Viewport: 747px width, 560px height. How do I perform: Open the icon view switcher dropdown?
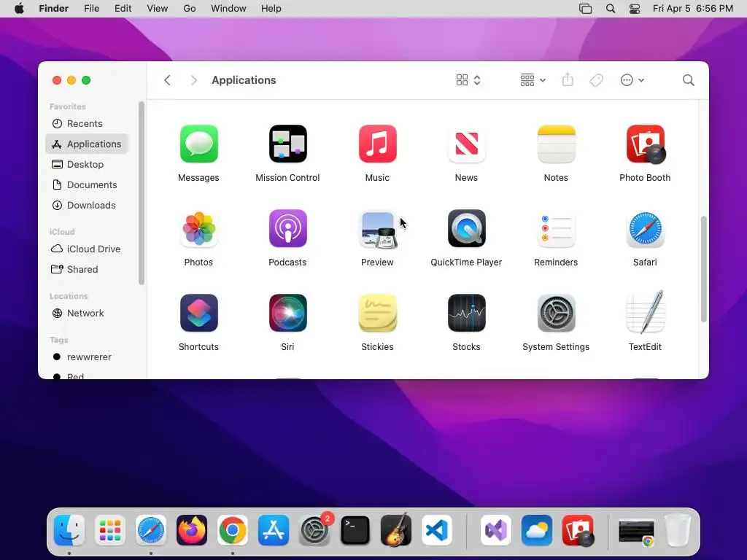[468, 80]
